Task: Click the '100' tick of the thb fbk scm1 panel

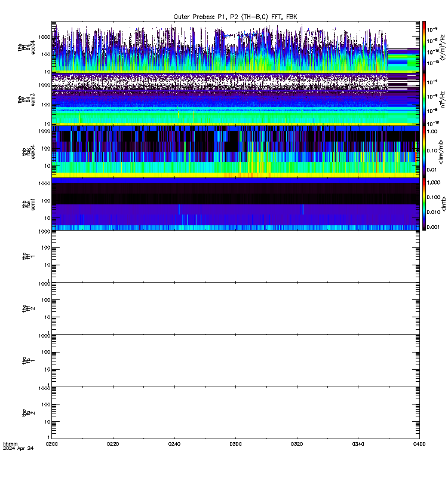Action: pyautogui.click(x=46, y=201)
